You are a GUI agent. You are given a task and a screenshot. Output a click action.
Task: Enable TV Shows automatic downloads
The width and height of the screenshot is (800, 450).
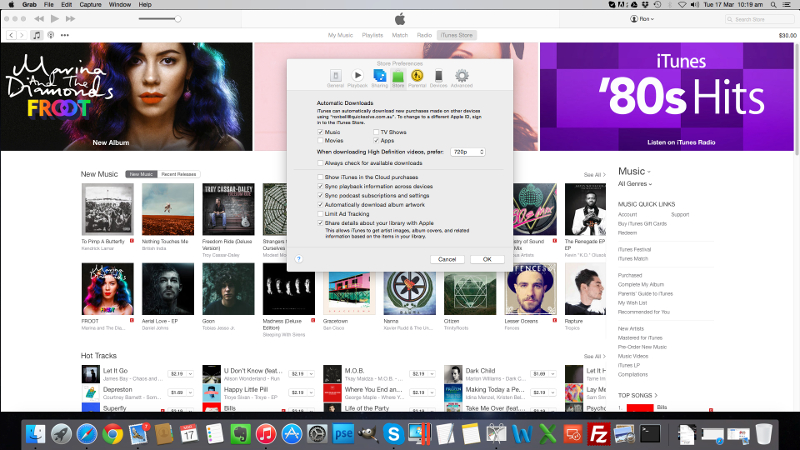pyautogui.click(x=376, y=132)
